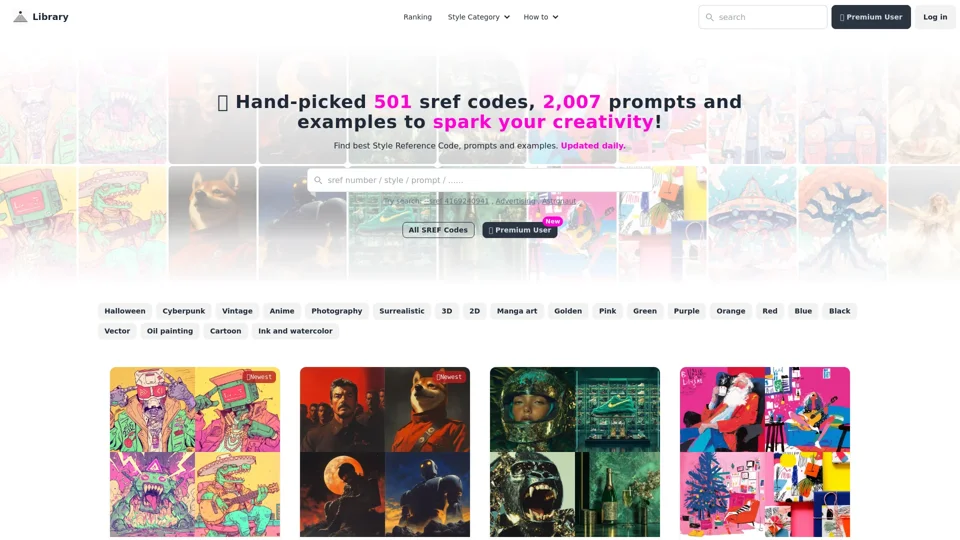This screenshot has width=960, height=540.
Task: Open the Ranking menu item
Action: tap(418, 17)
